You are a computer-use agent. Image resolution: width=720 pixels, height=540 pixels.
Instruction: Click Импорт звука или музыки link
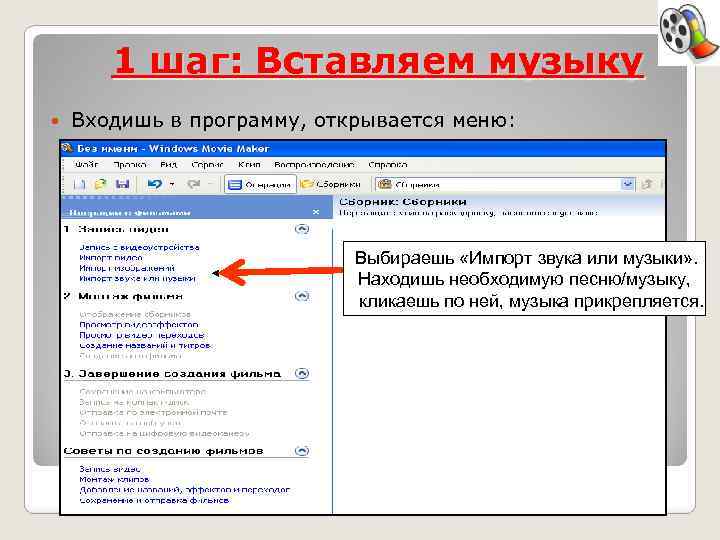(x=138, y=278)
